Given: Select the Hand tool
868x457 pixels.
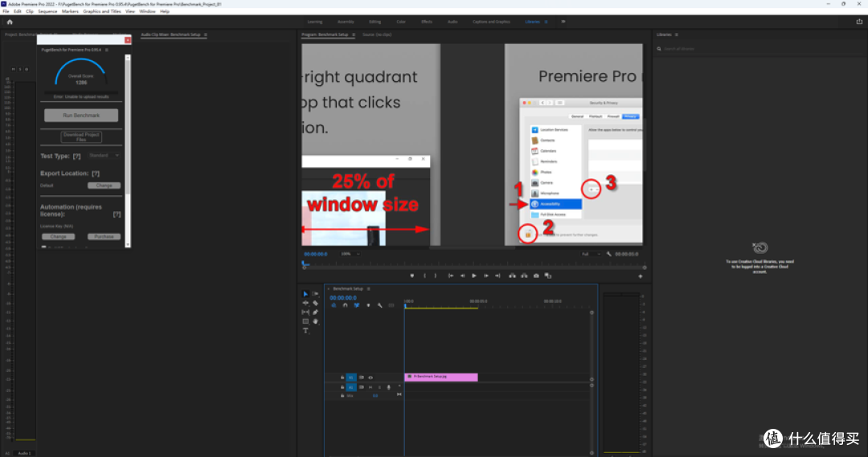Looking at the screenshot, I should (x=315, y=321).
